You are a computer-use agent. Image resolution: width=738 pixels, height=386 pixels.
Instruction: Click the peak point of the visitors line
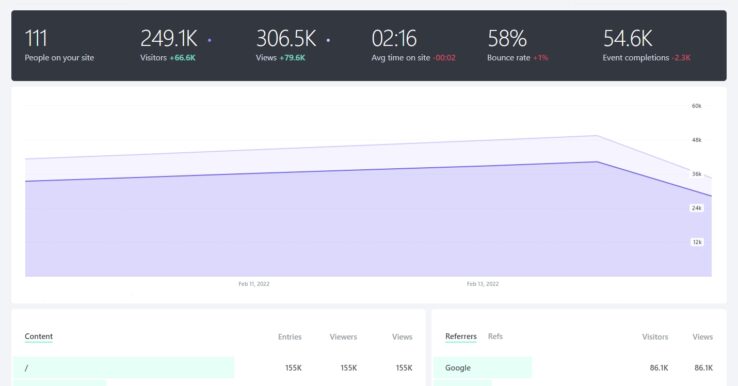596,162
